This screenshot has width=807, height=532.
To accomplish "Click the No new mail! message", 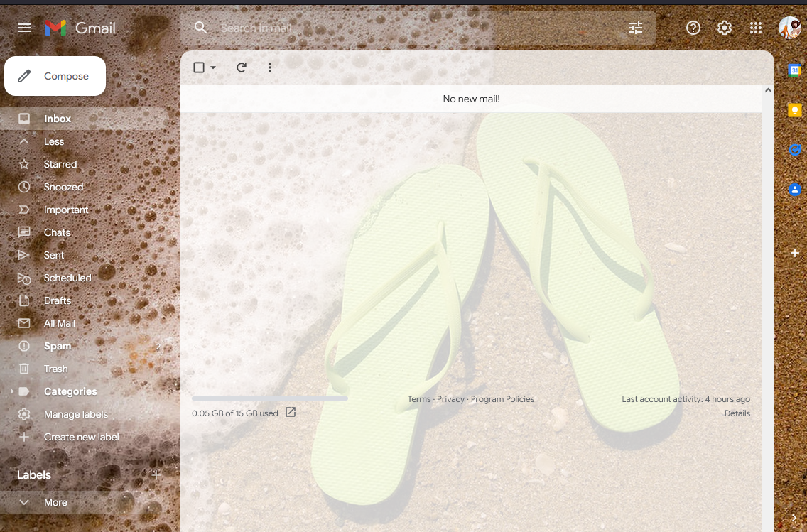I will pos(472,99).
